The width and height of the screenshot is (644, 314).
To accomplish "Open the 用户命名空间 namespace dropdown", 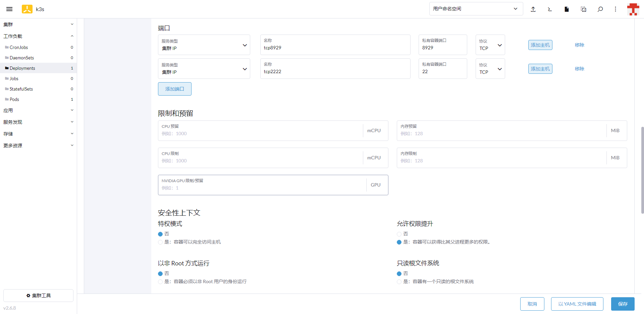I will click(476, 9).
